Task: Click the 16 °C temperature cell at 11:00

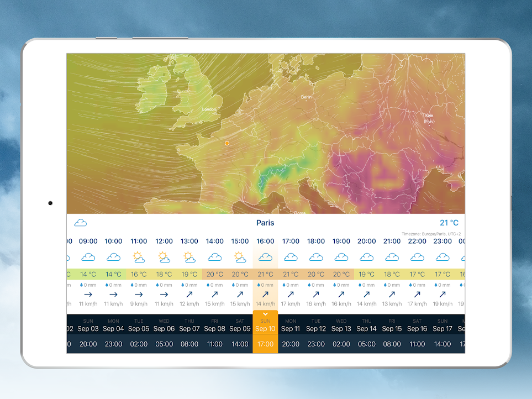Action: click(x=139, y=274)
